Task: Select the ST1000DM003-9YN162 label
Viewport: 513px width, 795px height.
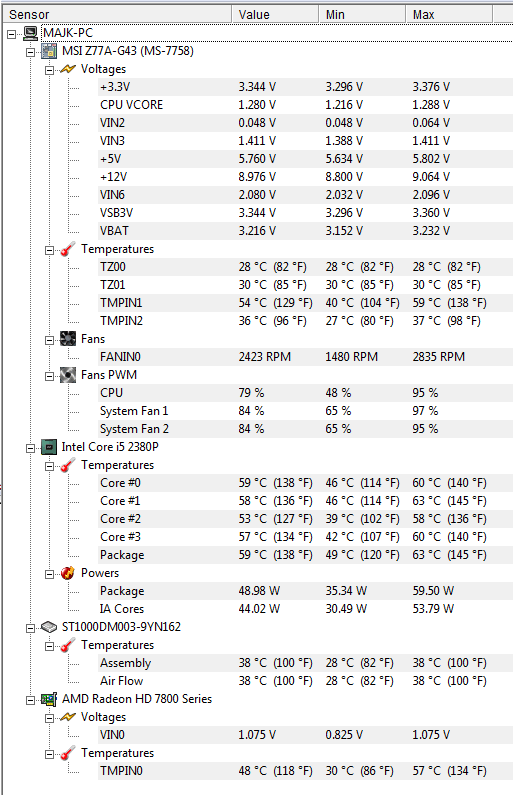Action: pos(121,627)
